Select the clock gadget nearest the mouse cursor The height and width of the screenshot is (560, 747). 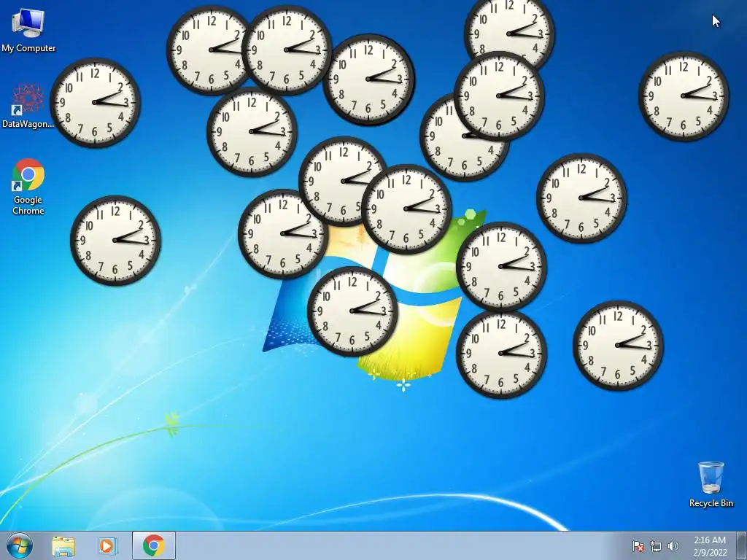[684, 96]
